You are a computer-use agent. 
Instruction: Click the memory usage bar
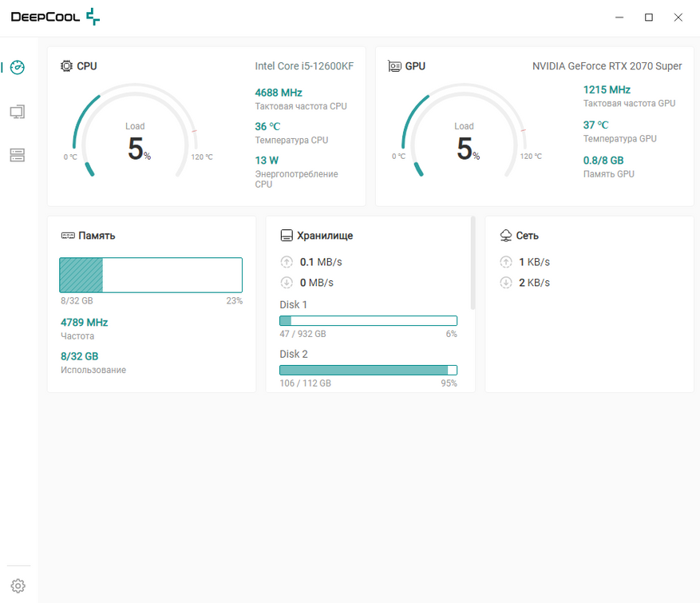click(x=151, y=276)
